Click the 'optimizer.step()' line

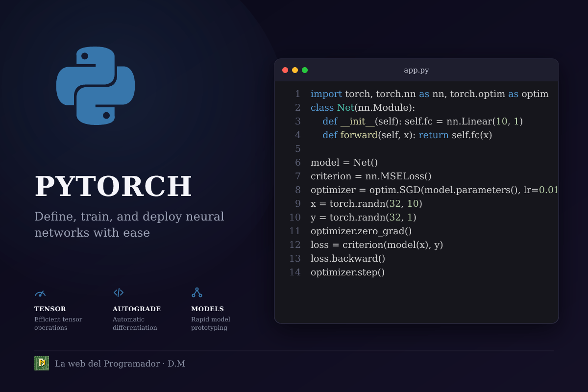(347, 272)
